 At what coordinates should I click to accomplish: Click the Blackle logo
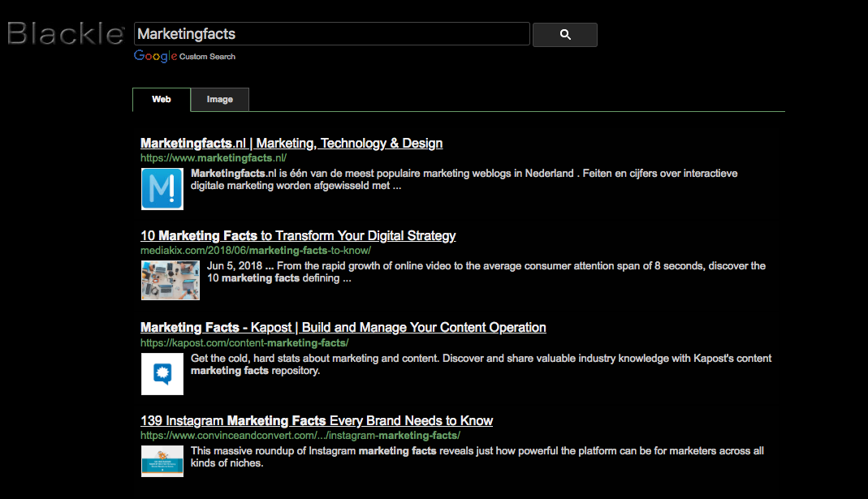pyautogui.click(x=65, y=34)
